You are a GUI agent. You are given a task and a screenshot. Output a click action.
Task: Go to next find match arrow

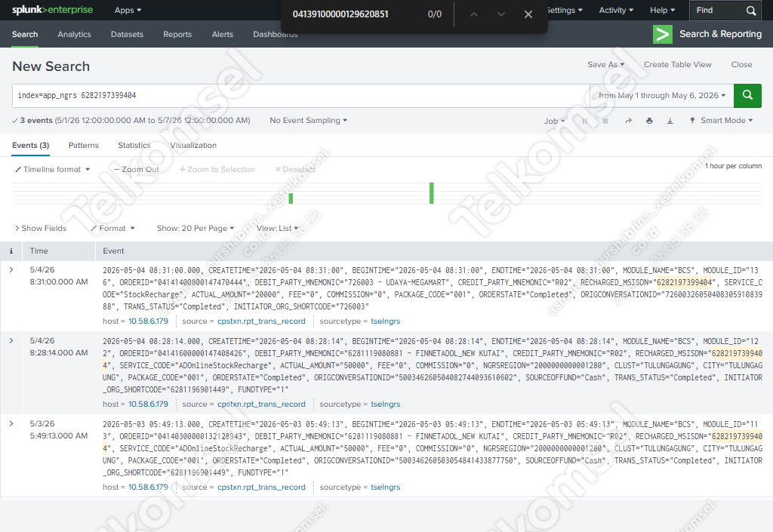(501, 14)
